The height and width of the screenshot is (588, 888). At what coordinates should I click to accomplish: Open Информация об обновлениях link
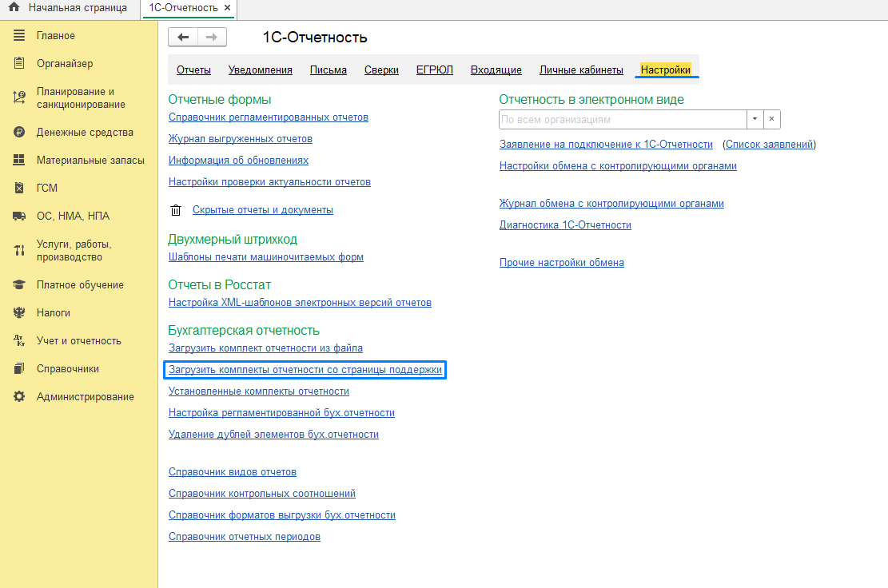coord(238,160)
